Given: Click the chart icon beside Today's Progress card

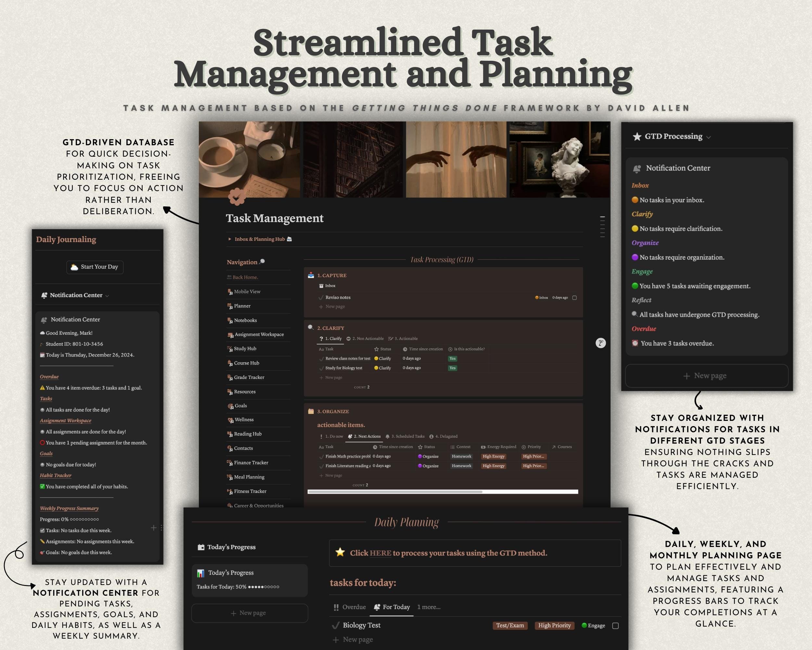Looking at the screenshot, I should point(201,573).
